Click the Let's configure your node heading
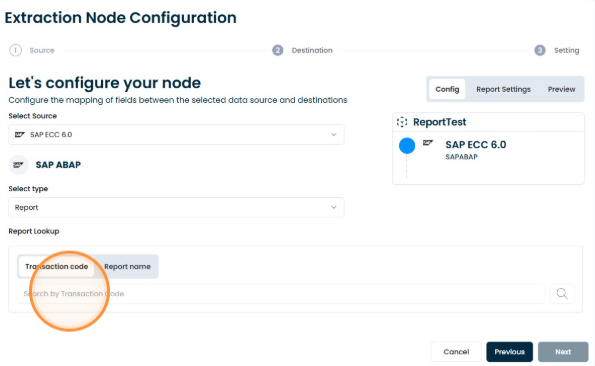The width and height of the screenshot is (595, 366). coord(105,83)
